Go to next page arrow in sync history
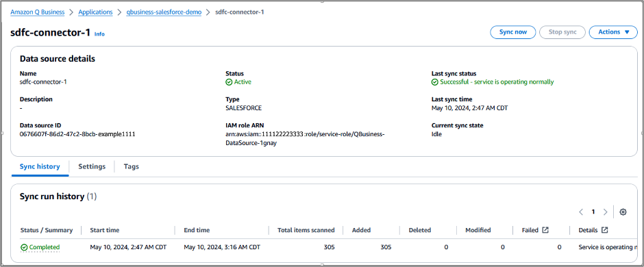The image size is (644, 267). pyautogui.click(x=605, y=212)
